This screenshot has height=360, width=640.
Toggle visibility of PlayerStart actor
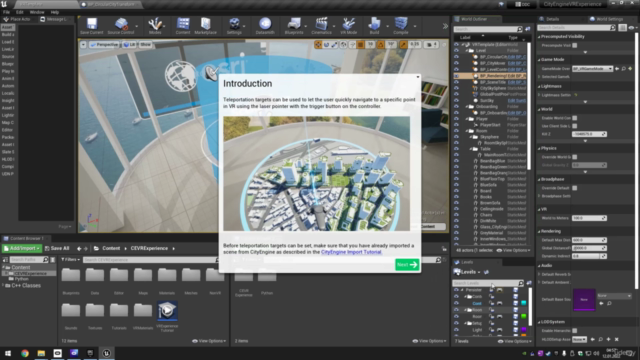[456, 125]
